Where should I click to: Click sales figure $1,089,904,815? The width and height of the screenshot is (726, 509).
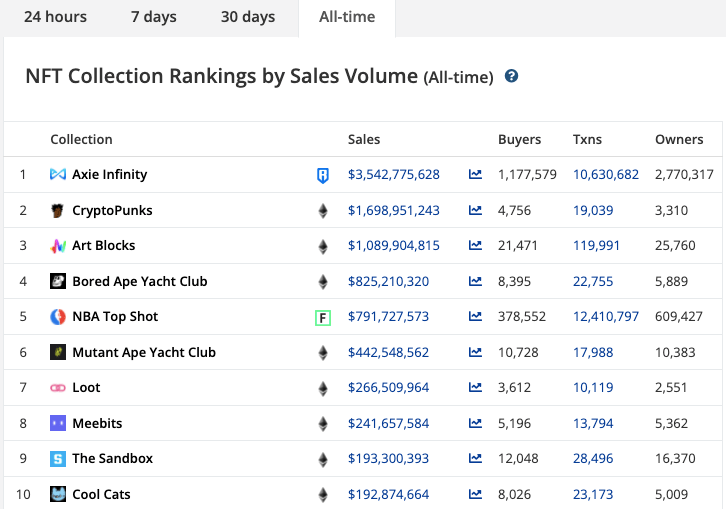(394, 245)
